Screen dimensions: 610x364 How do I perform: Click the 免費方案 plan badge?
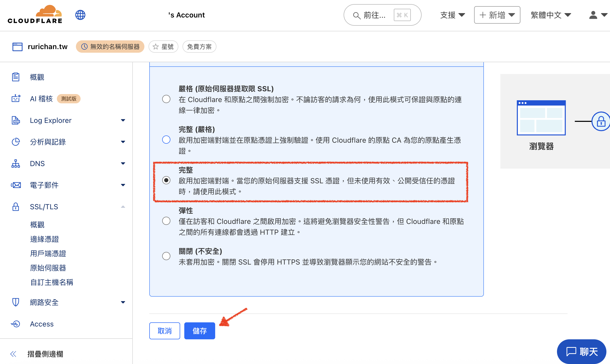[x=199, y=47]
